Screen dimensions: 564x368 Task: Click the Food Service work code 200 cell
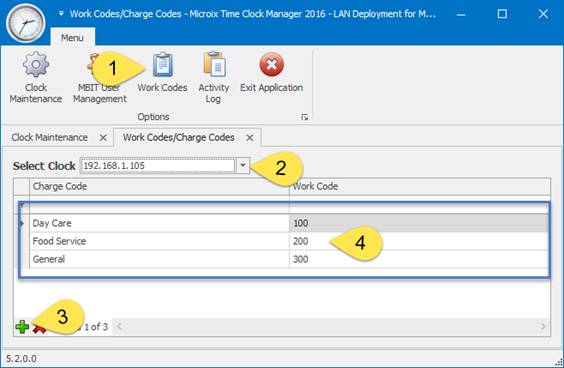[419, 241]
